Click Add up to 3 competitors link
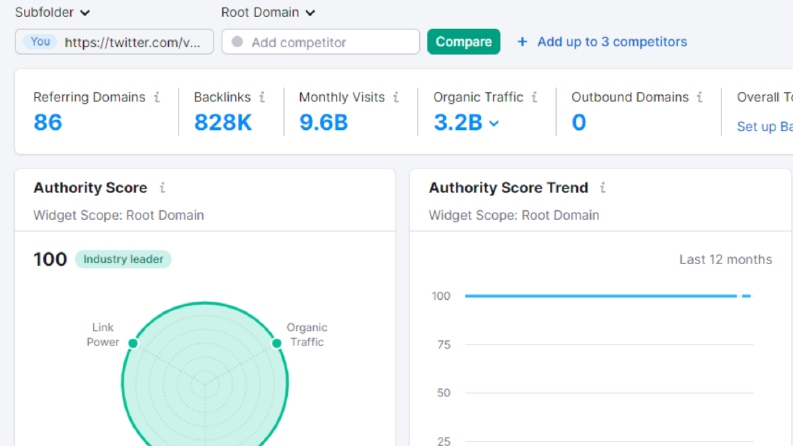The width and height of the screenshot is (793, 446). point(612,41)
